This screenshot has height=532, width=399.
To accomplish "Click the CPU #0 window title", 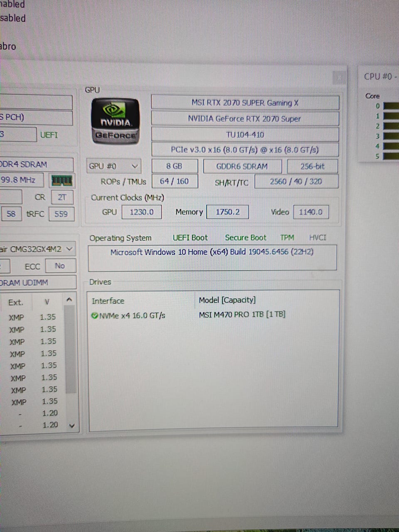I will click(x=380, y=76).
